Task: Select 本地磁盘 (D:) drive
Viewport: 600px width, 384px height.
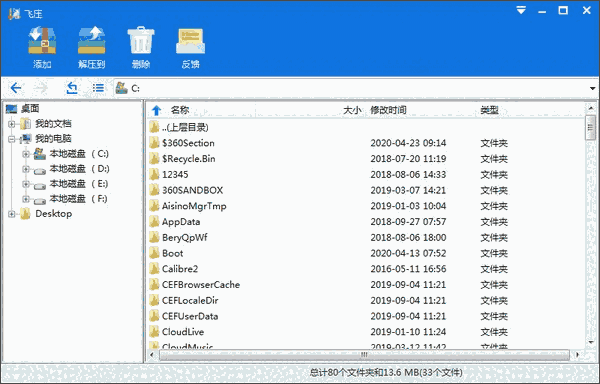Action: [x=79, y=169]
